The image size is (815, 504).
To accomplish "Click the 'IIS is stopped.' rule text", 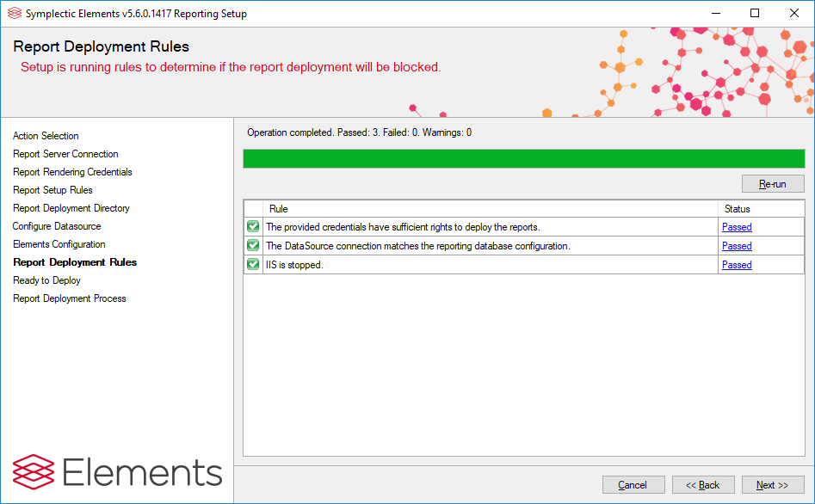I will tap(294, 264).
